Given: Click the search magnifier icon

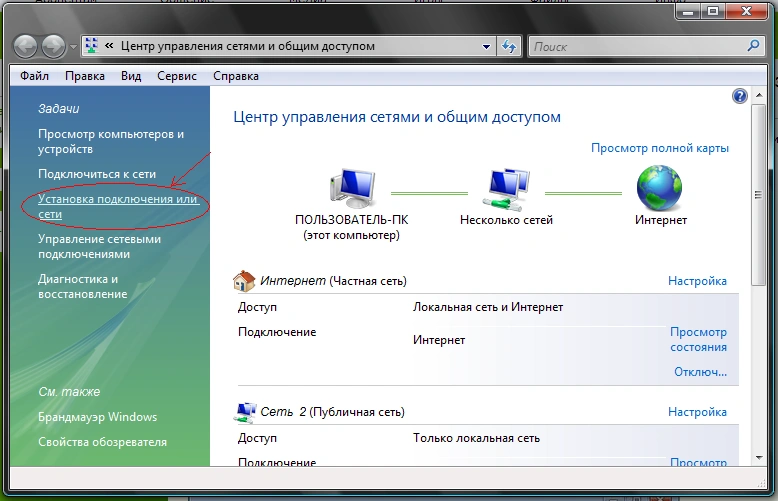Looking at the screenshot, I should click(x=754, y=46).
